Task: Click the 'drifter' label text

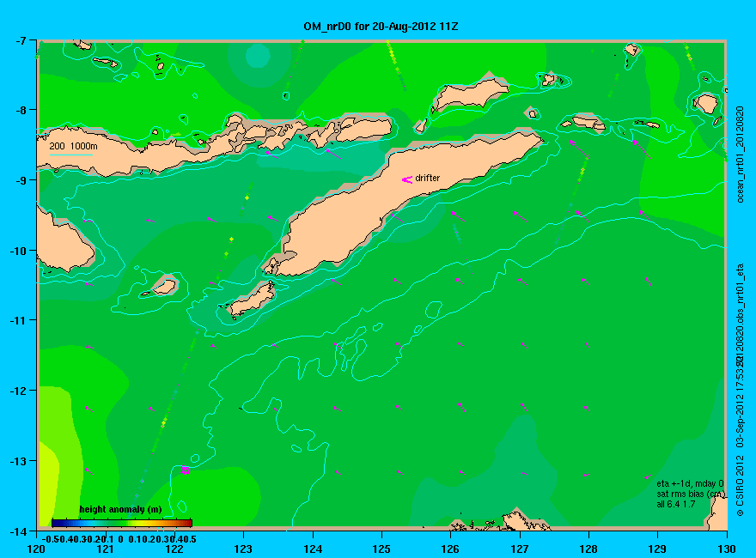Action: click(x=428, y=178)
